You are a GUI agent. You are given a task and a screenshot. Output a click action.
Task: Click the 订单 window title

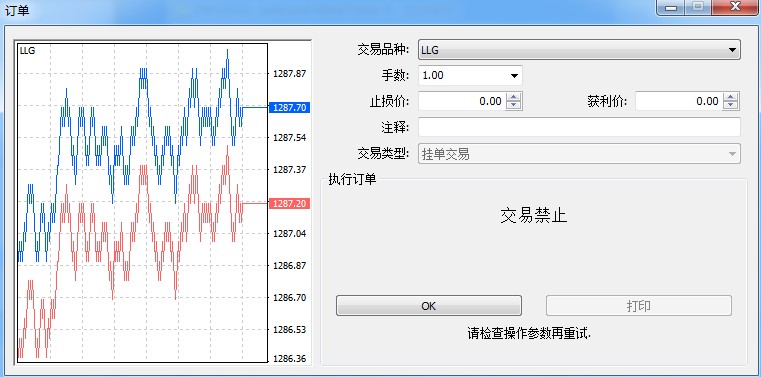point(17,11)
